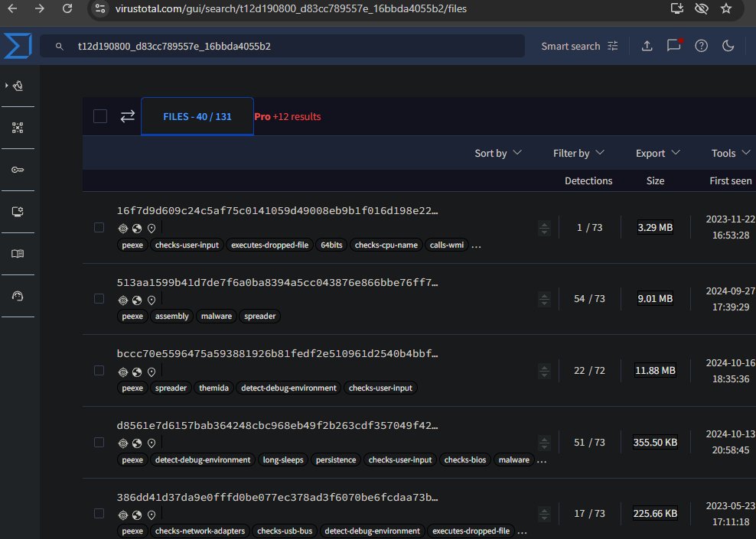756x539 pixels.
Task: Click browser forward arrow
Action: [x=40, y=8]
